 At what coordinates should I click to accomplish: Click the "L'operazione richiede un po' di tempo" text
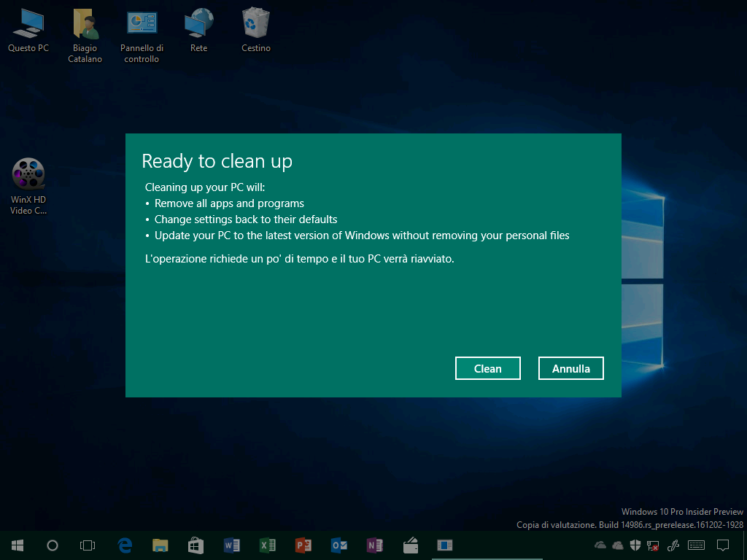pos(300,259)
